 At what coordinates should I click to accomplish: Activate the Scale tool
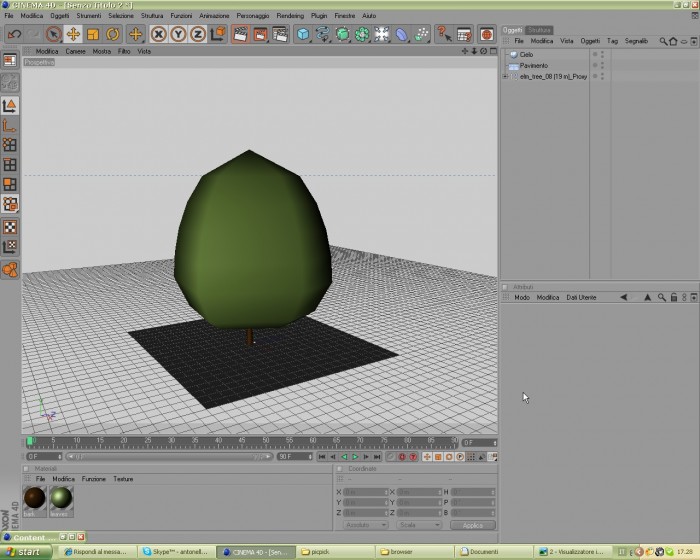click(93, 34)
